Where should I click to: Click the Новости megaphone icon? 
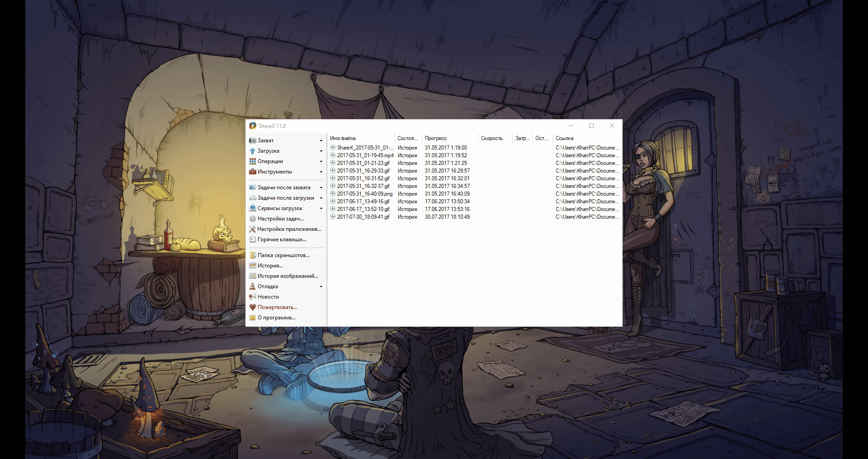253,297
